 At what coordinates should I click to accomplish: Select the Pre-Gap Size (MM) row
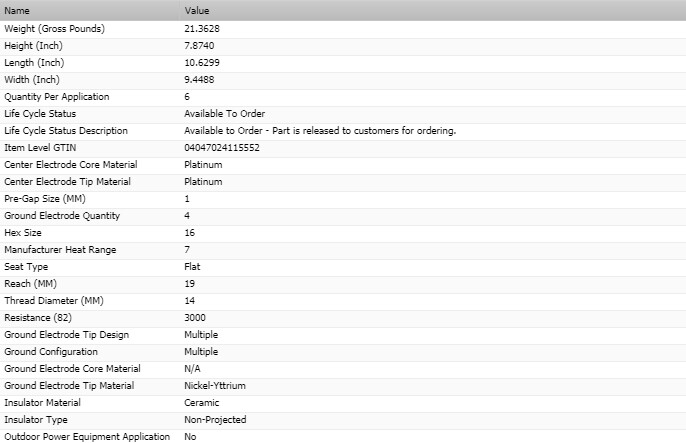tap(343, 199)
